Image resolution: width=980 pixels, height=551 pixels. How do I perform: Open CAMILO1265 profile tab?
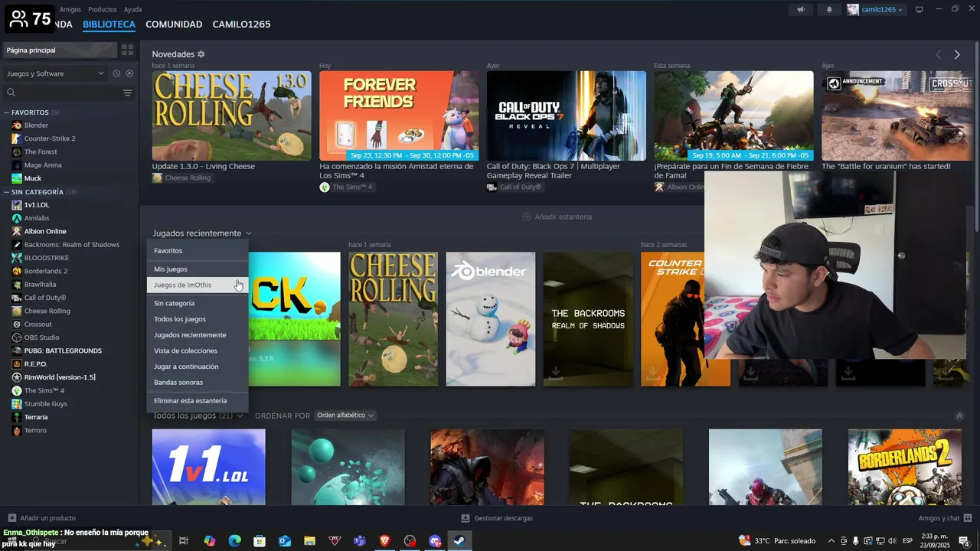point(241,24)
